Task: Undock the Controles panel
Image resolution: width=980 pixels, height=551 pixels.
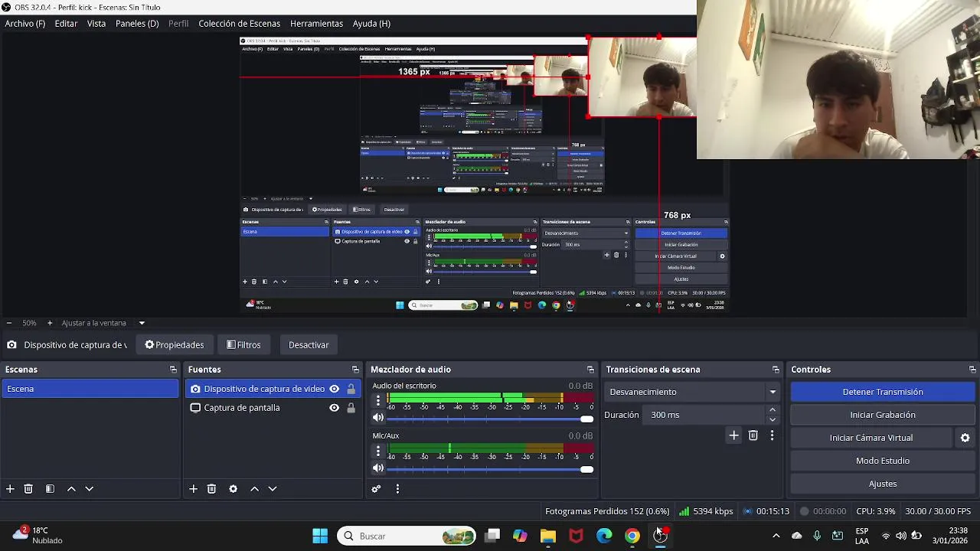Action: click(x=972, y=370)
